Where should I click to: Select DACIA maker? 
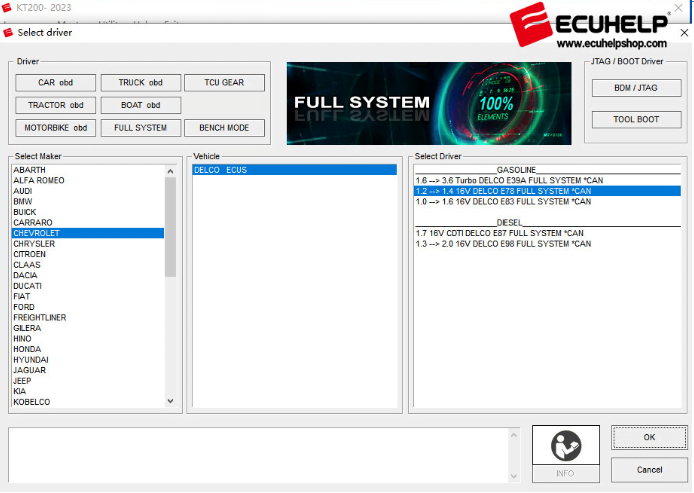point(88,275)
